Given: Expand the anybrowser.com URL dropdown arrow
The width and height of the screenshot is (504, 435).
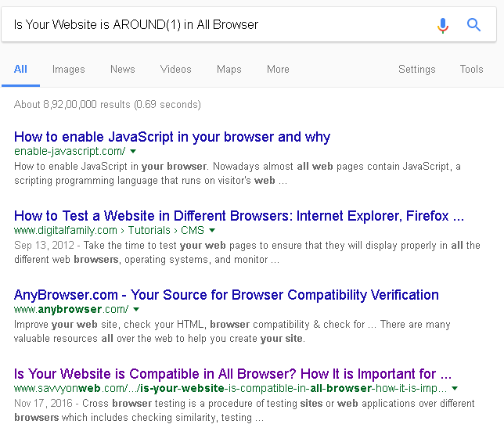Looking at the screenshot, I should pos(135,310).
